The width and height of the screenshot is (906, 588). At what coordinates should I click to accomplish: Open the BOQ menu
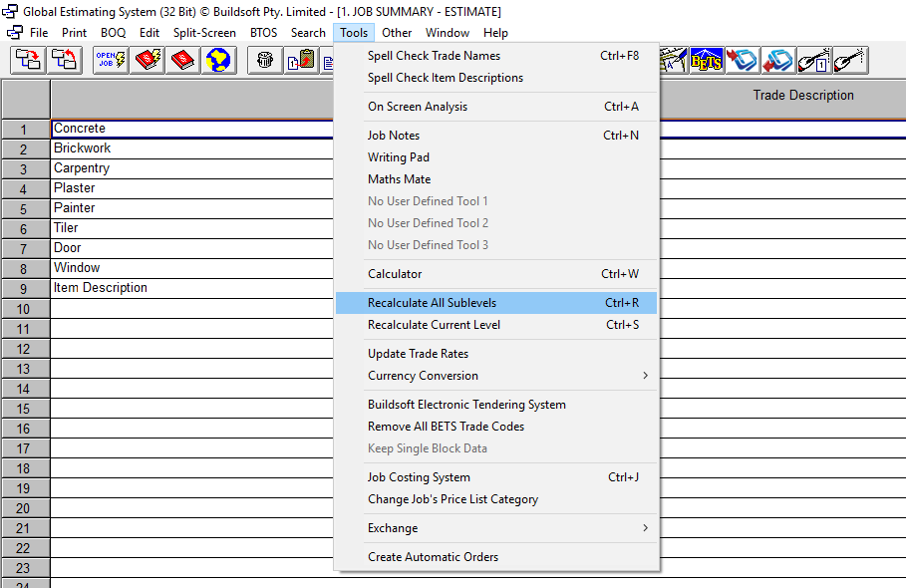(x=113, y=33)
